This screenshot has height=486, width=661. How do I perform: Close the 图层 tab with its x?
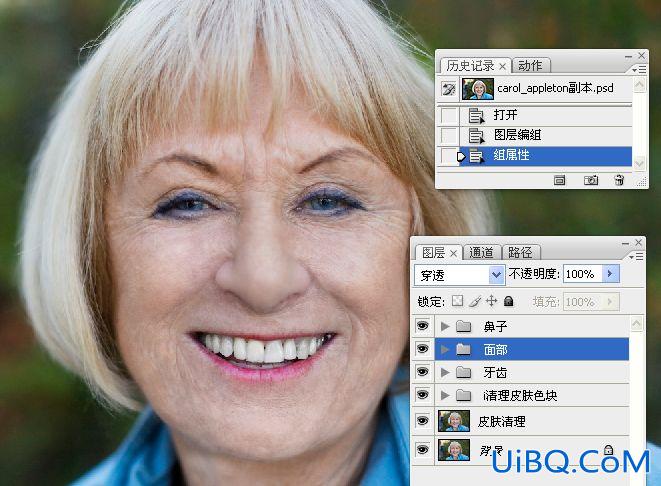click(x=453, y=253)
